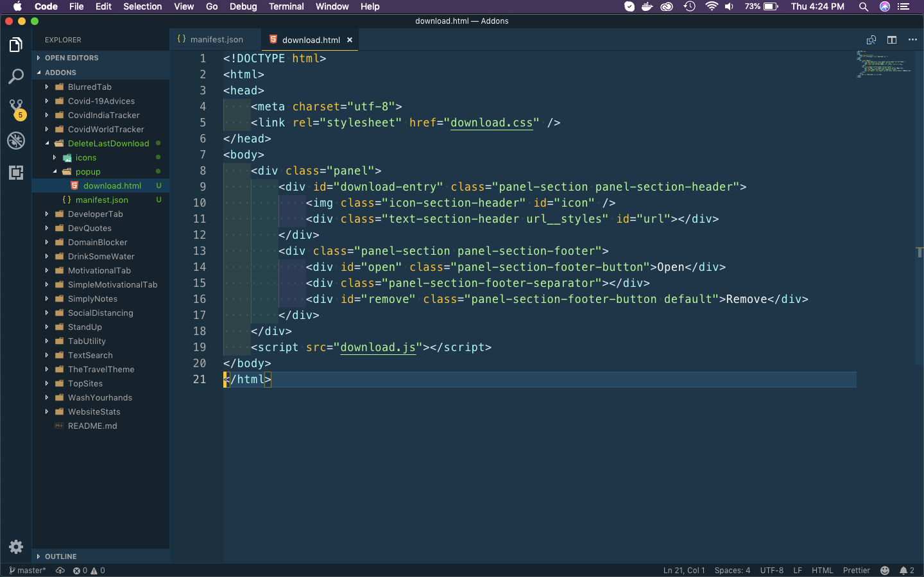Open the volume control in menu bar

[730, 6]
